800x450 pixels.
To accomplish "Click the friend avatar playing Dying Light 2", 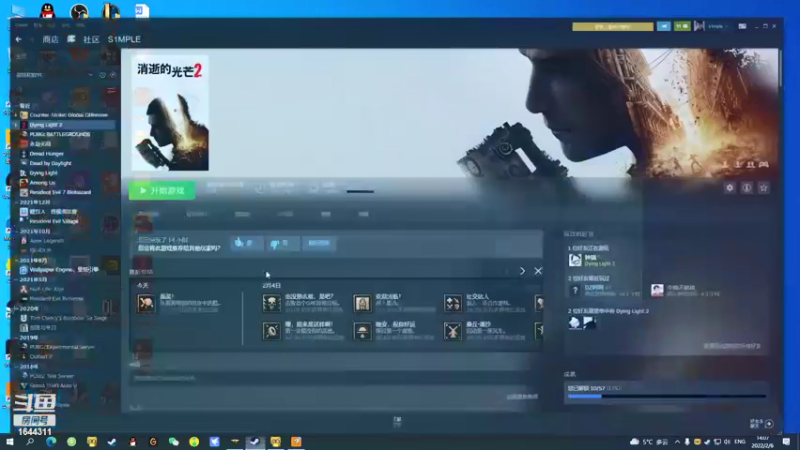I will tap(575, 260).
